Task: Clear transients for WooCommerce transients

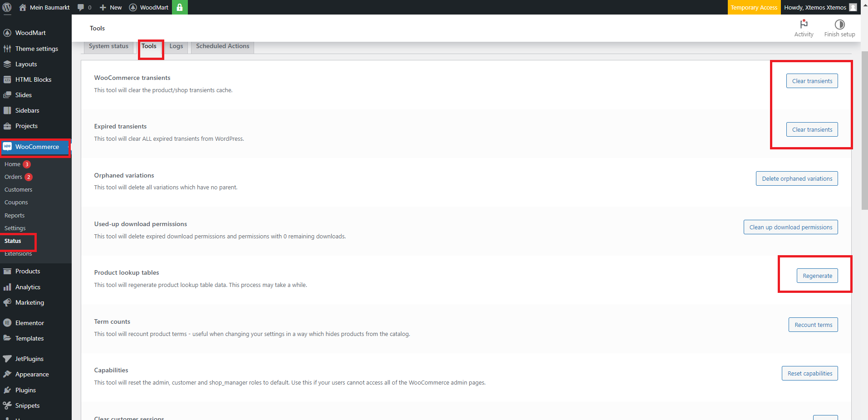Action: click(x=812, y=81)
